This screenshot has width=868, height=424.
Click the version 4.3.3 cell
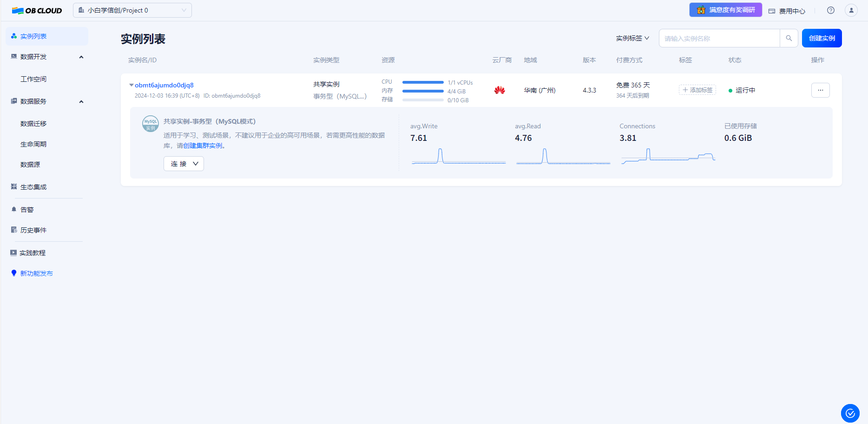[x=589, y=90]
